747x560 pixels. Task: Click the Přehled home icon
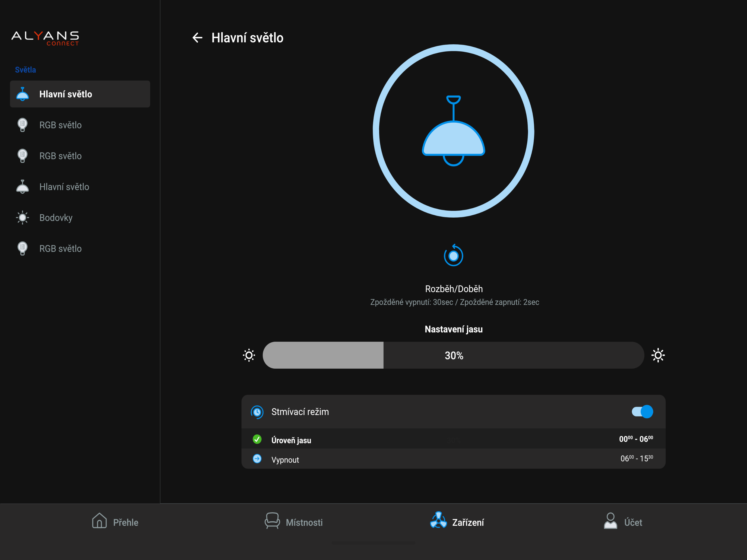pyautogui.click(x=99, y=520)
